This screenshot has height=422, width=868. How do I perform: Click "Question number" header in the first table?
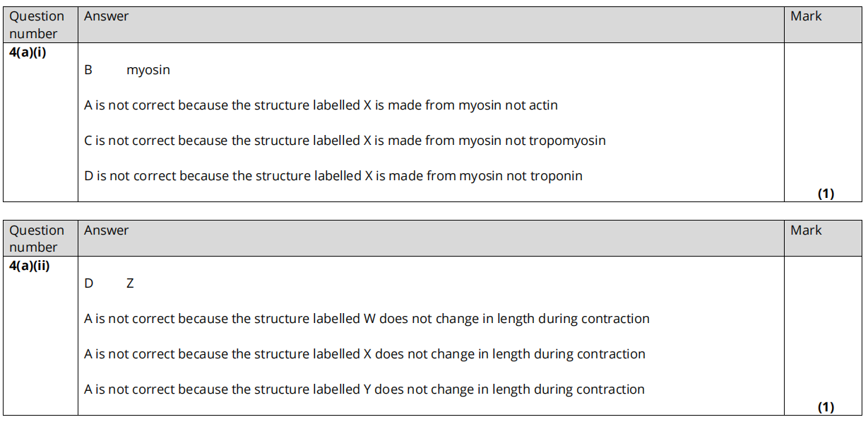tap(37, 25)
